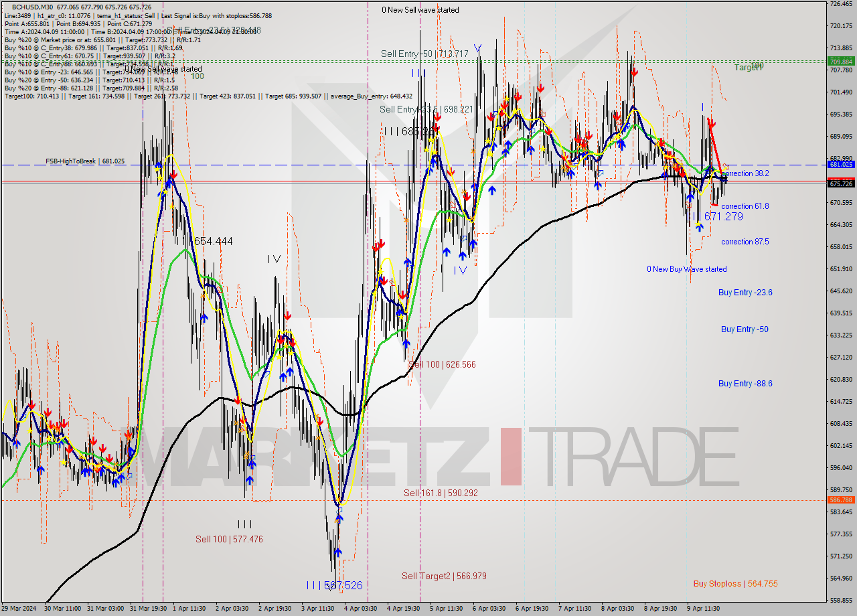Image resolution: width=857 pixels, height=616 pixels.
Task: Click the 0 New Buy Wave started text
Action: coord(686,269)
